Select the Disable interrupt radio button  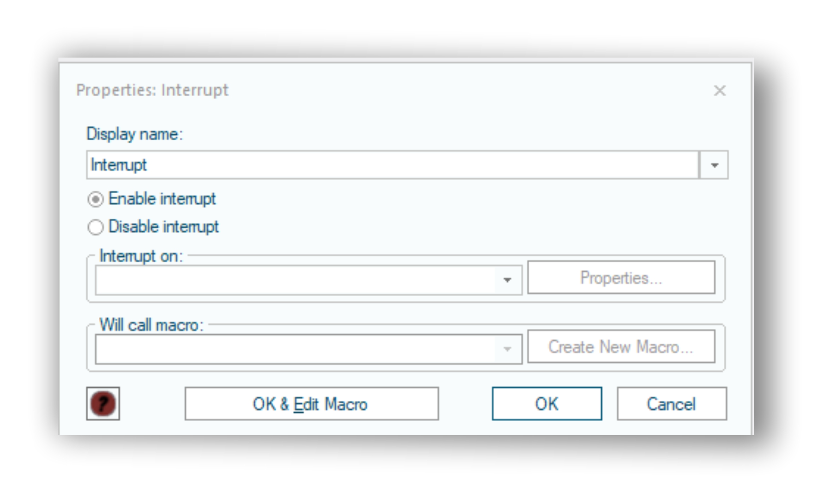pyautogui.click(x=95, y=227)
